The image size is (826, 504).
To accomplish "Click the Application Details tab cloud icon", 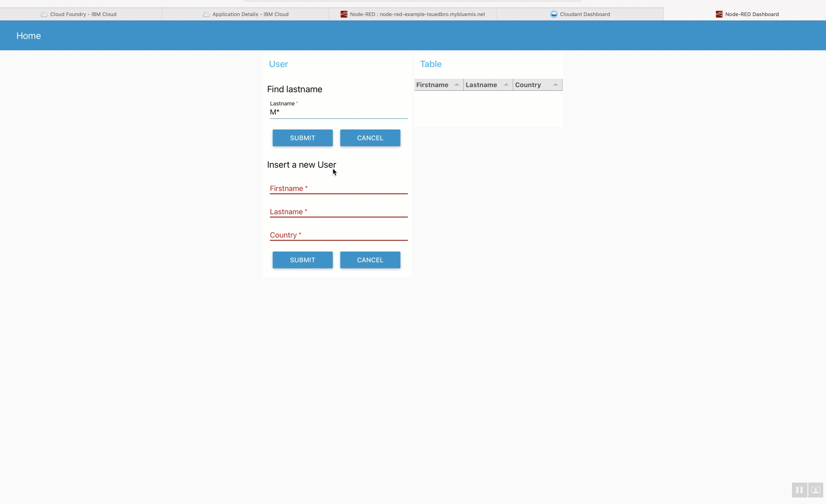I will [206, 14].
